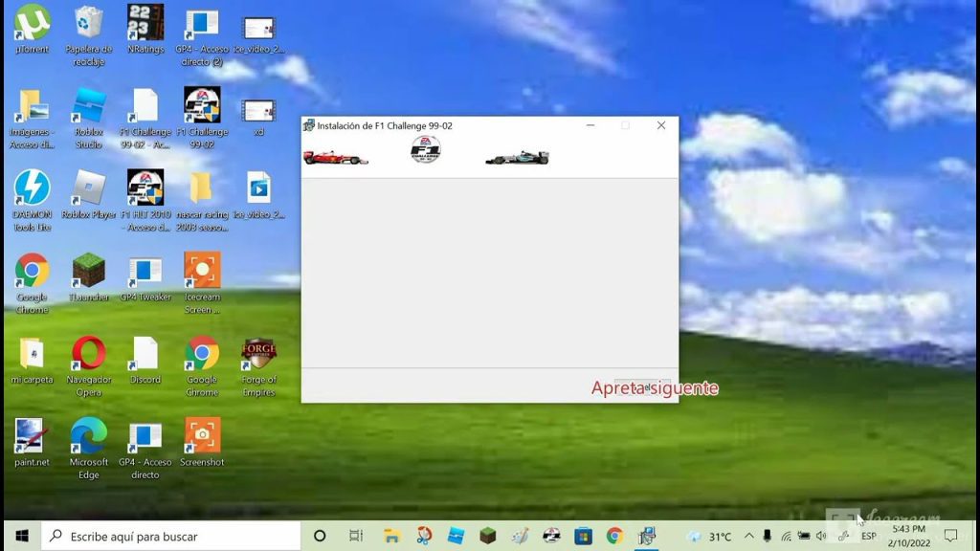Open the clock and calendar flyout

coord(908,537)
